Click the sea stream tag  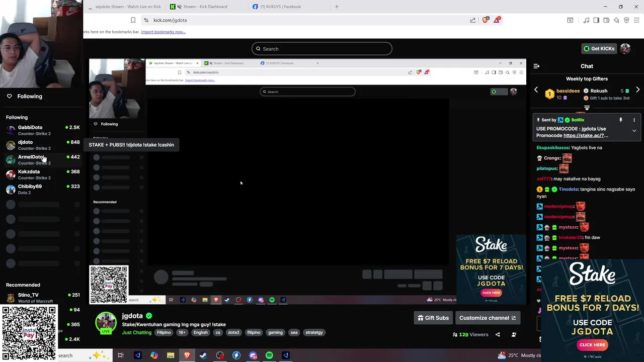tap(294, 332)
